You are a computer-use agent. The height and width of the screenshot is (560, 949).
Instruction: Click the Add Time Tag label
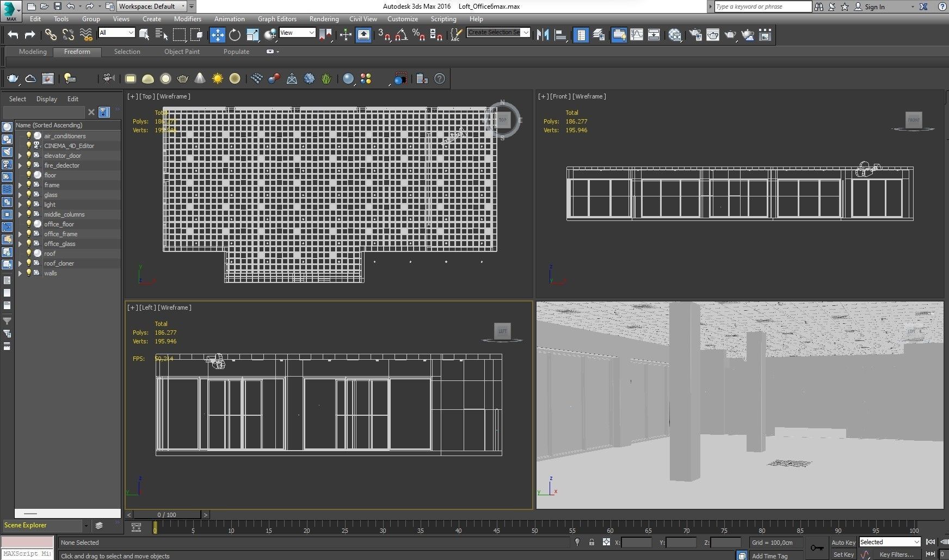tap(769, 556)
